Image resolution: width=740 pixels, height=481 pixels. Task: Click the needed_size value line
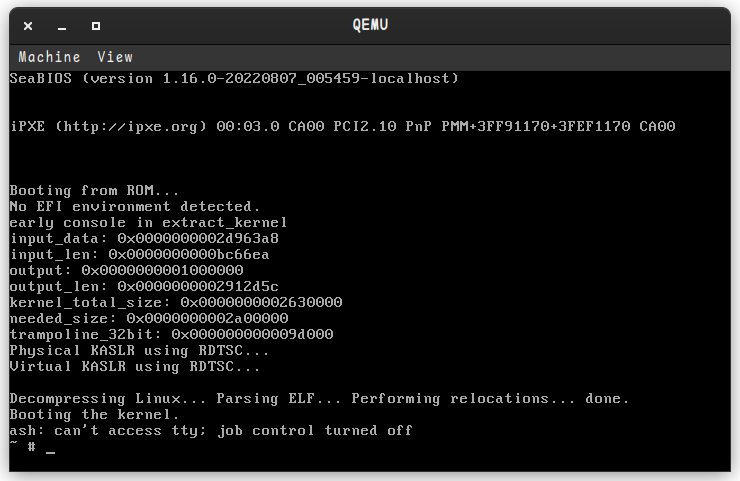coord(149,319)
